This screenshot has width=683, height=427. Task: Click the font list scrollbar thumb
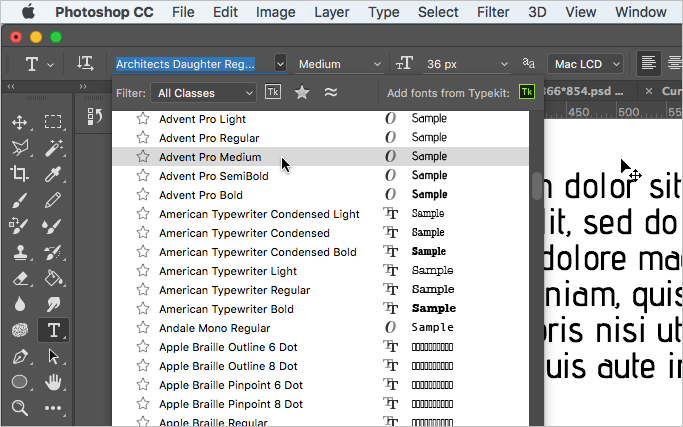coord(537,186)
